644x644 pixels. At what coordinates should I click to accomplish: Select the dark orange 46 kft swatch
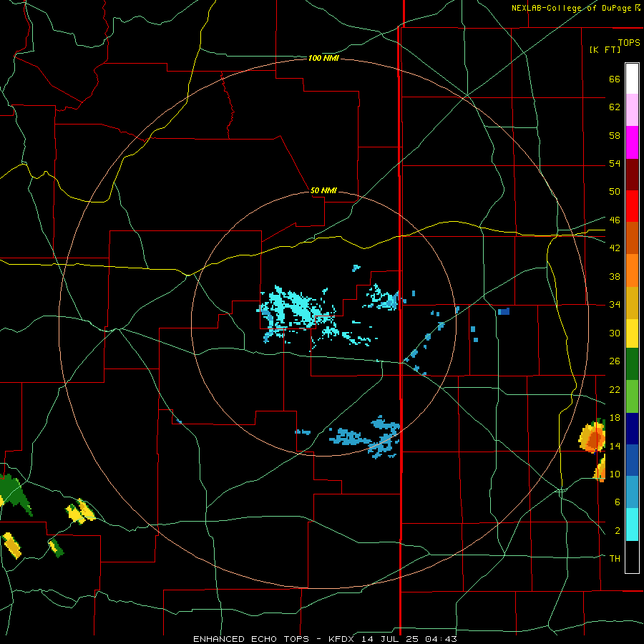[x=632, y=238]
